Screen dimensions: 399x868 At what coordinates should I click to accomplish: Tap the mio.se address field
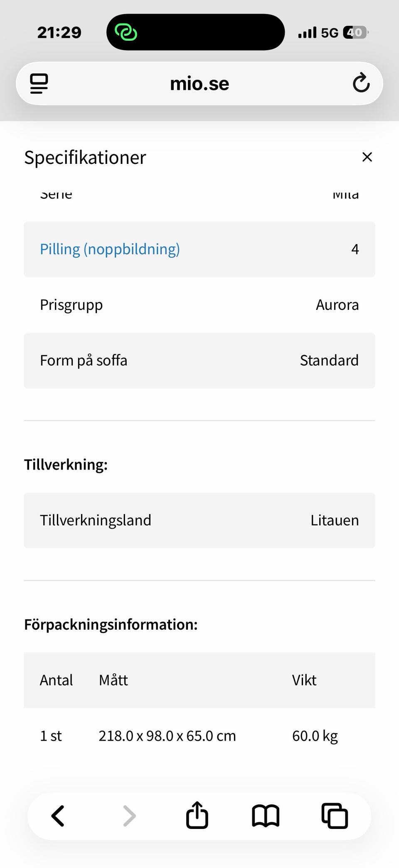click(x=199, y=84)
